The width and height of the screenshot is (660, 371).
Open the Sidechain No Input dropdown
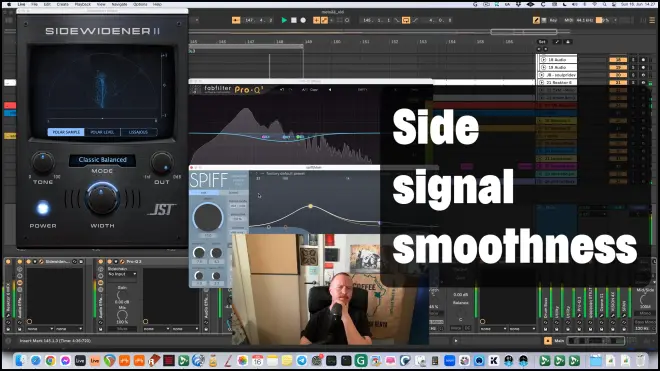point(122,274)
